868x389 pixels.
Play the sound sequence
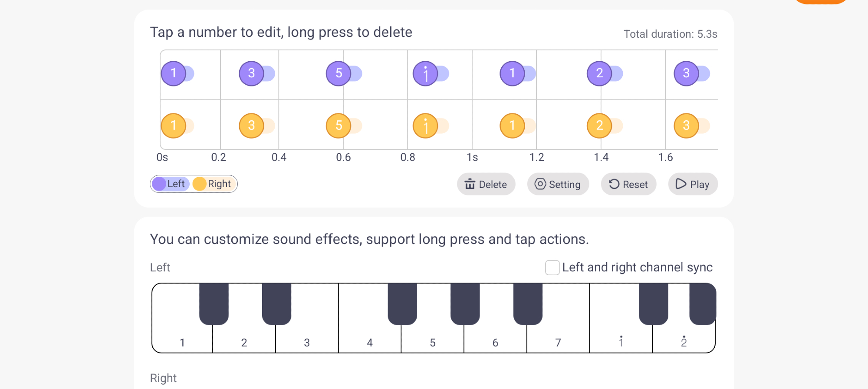693,185
